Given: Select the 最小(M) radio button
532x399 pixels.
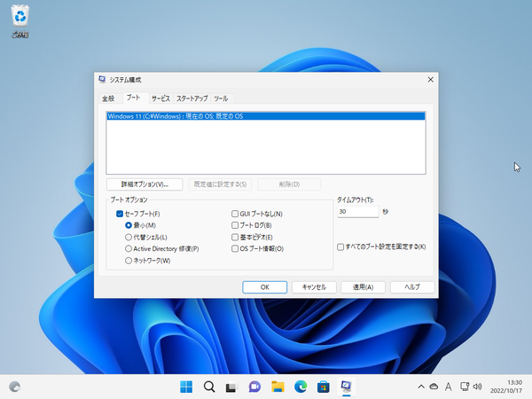Looking at the screenshot, I should tap(129, 225).
